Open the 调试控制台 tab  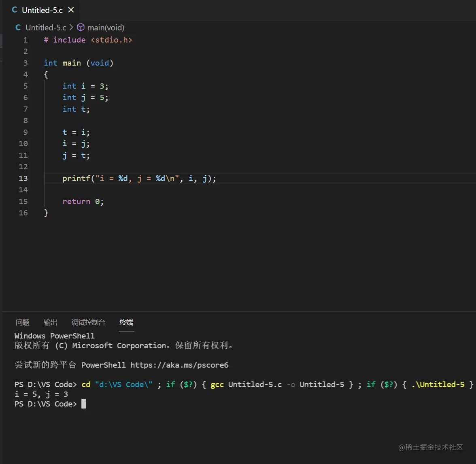[x=88, y=322]
